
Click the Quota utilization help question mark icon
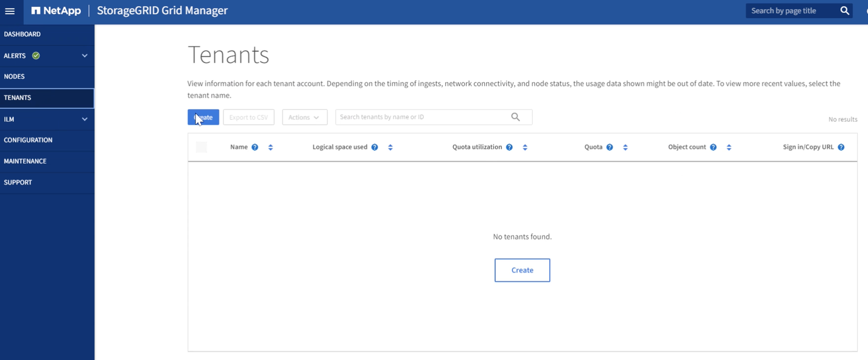coord(509,147)
